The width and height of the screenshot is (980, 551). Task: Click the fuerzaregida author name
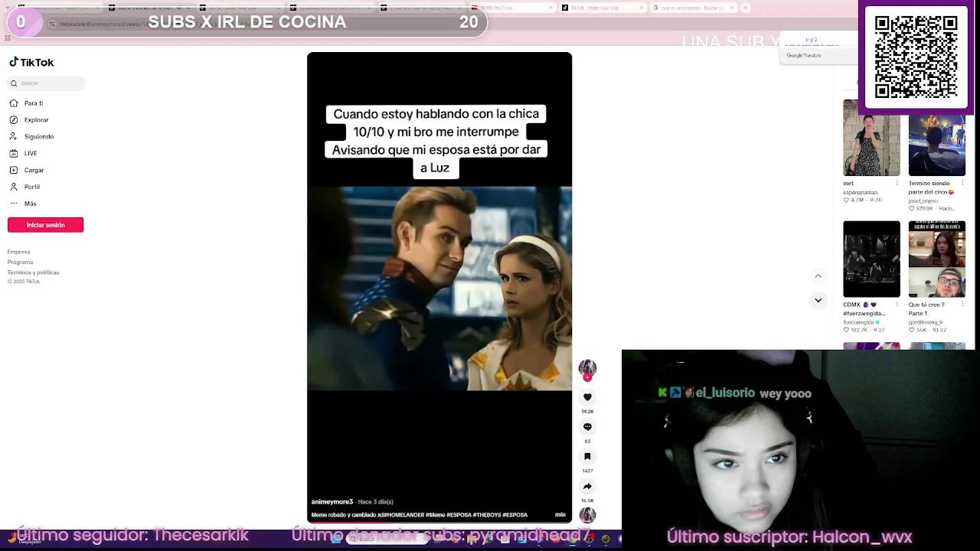860,322
